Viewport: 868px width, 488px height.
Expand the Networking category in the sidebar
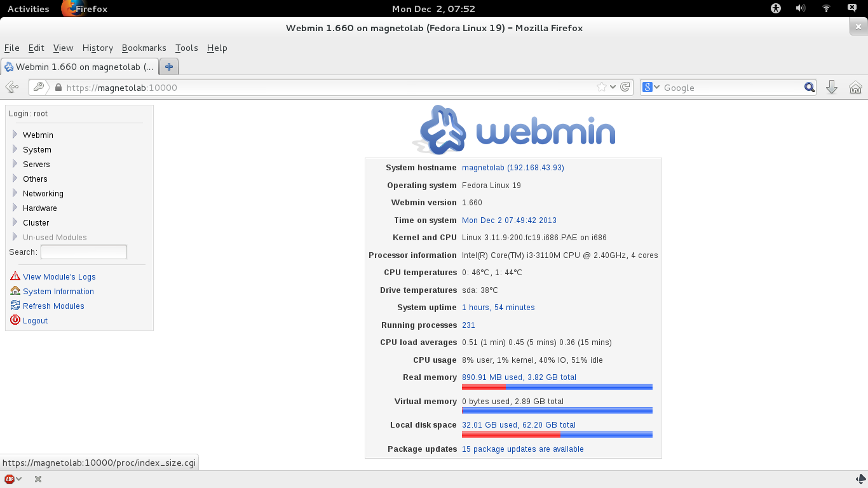tap(15, 193)
